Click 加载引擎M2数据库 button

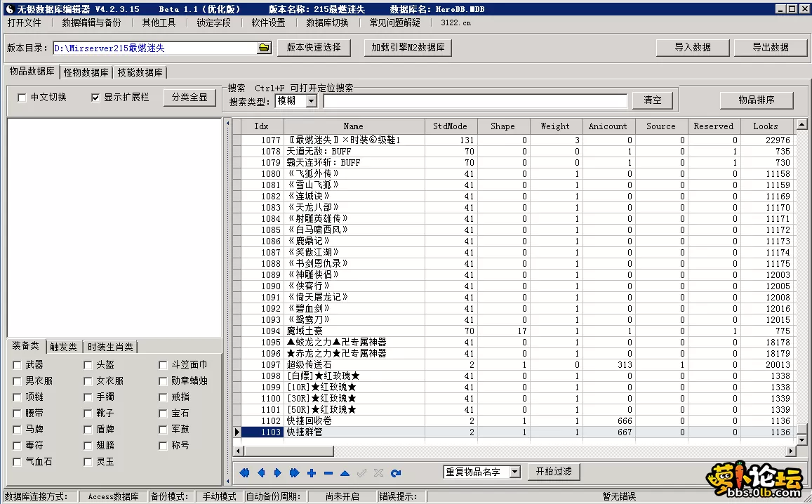coord(408,48)
